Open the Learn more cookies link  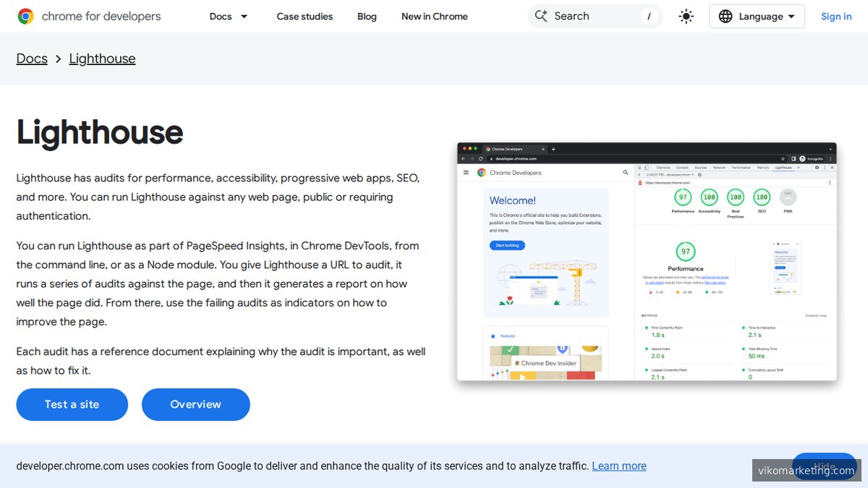pos(618,466)
